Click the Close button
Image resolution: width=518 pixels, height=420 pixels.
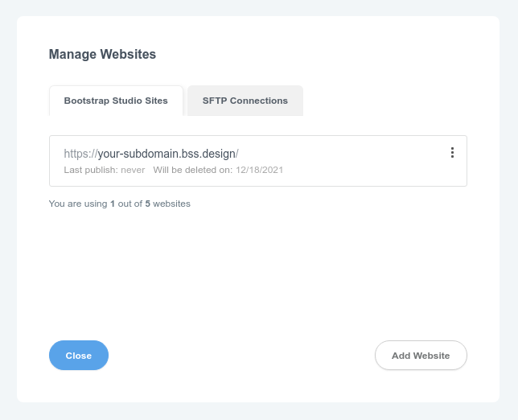tap(79, 356)
